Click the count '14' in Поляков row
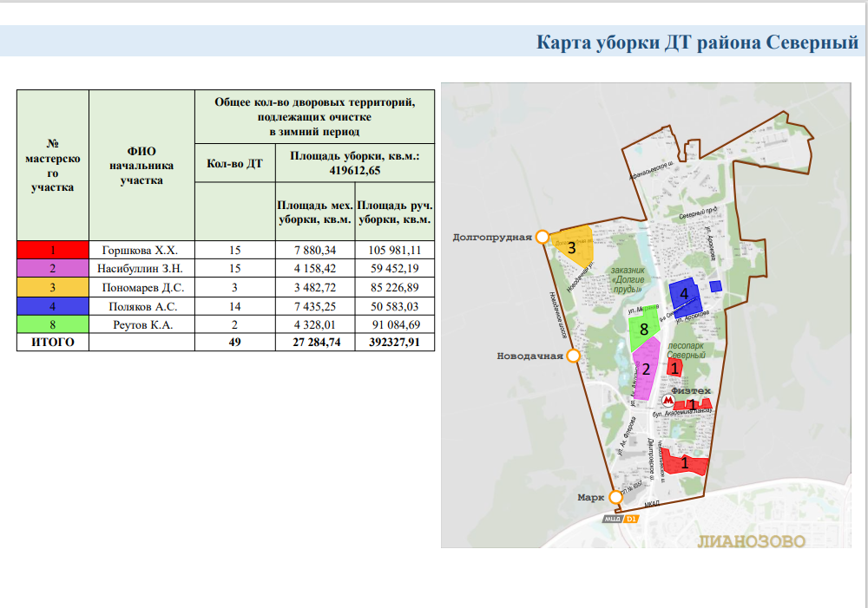This screenshot has width=868, height=608. pos(234,306)
